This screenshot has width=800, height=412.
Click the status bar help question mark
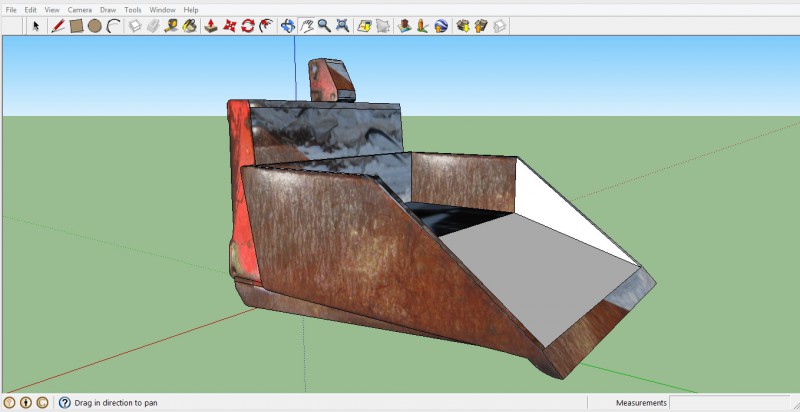tap(64, 403)
